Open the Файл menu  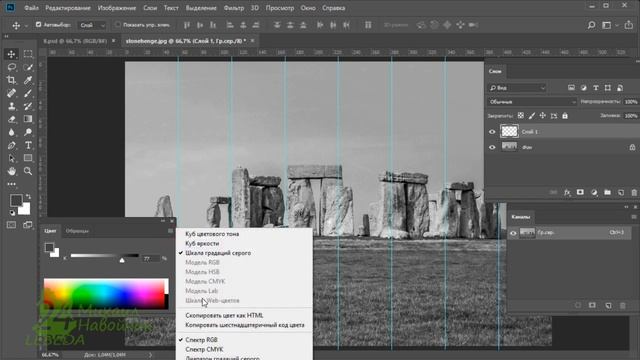point(31,8)
